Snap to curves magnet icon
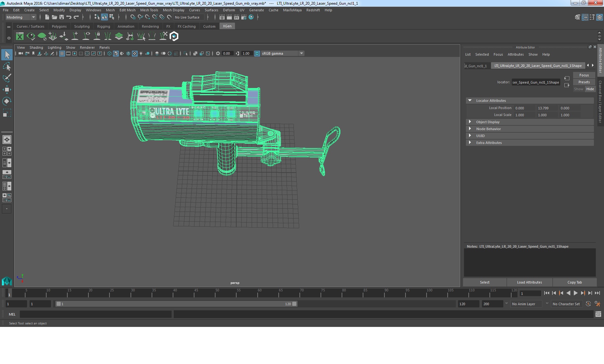Screen dimensions: 604x364 [x=140, y=17]
